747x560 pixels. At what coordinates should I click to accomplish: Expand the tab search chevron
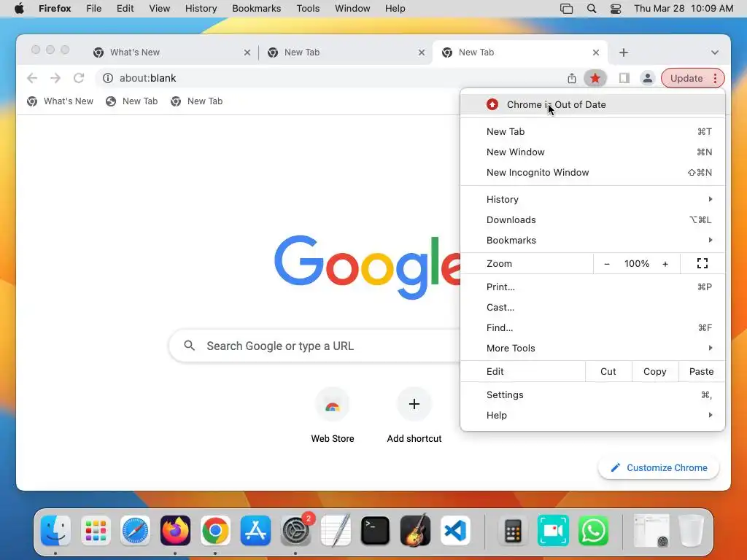715,52
